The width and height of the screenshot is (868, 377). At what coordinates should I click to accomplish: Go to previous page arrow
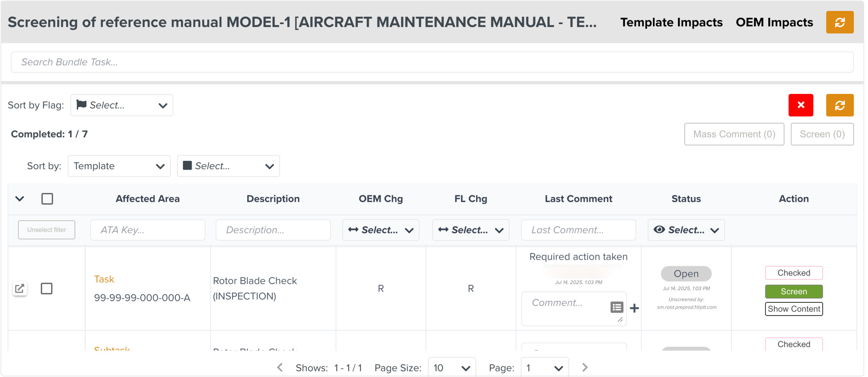pyautogui.click(x=280, y=367)
